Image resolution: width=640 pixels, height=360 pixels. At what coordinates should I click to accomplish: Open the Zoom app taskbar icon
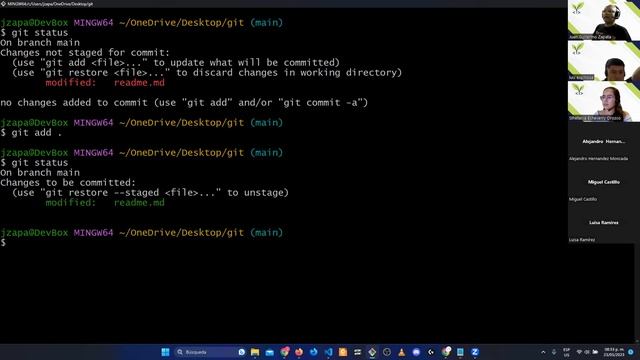click(x=475, y=352)
